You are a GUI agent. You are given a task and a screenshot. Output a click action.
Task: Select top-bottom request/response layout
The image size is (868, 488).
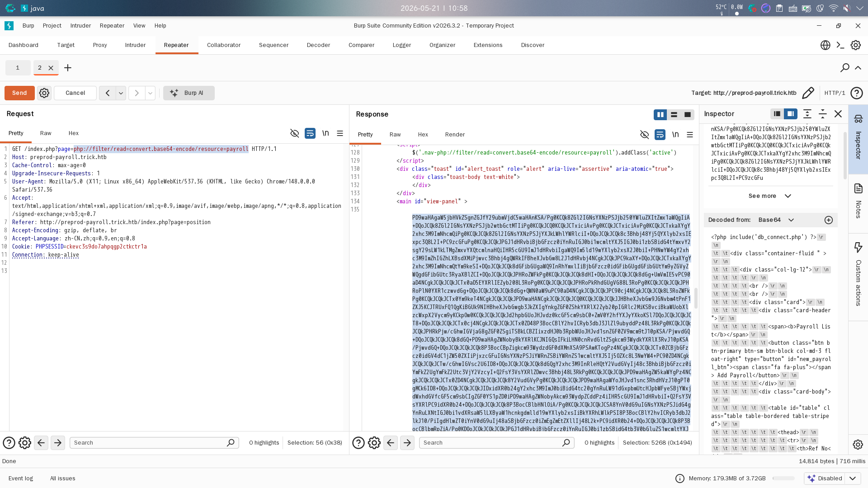[x=674, y=115]
